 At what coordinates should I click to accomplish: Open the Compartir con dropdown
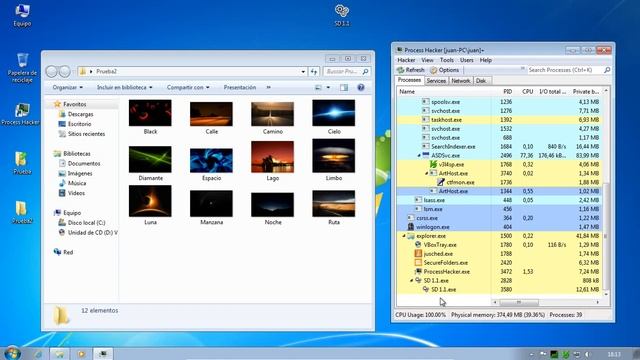click(x=188, y=87)
